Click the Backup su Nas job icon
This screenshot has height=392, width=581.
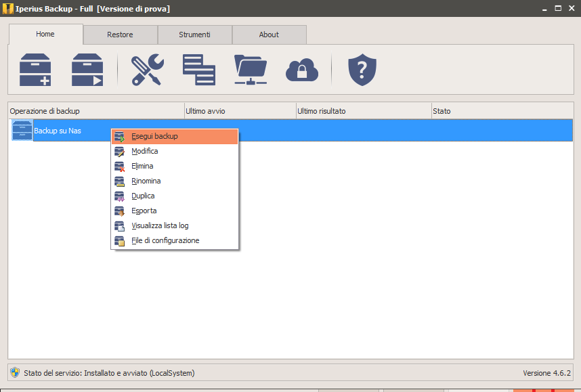[x=22, y=131]
